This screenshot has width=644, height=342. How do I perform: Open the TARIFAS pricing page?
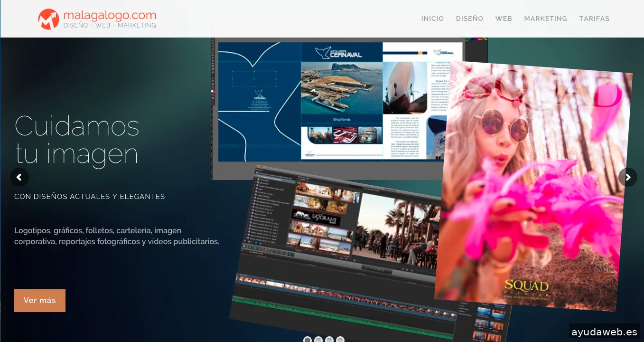594,19
